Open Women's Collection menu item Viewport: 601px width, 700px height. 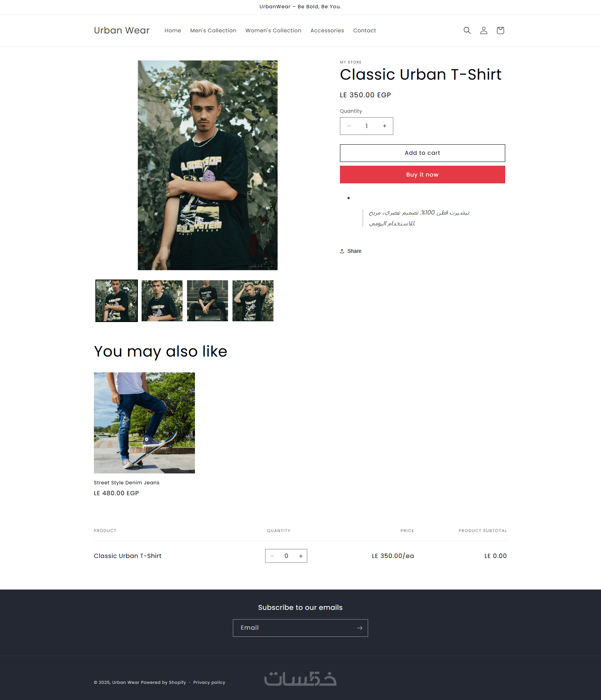273,30
